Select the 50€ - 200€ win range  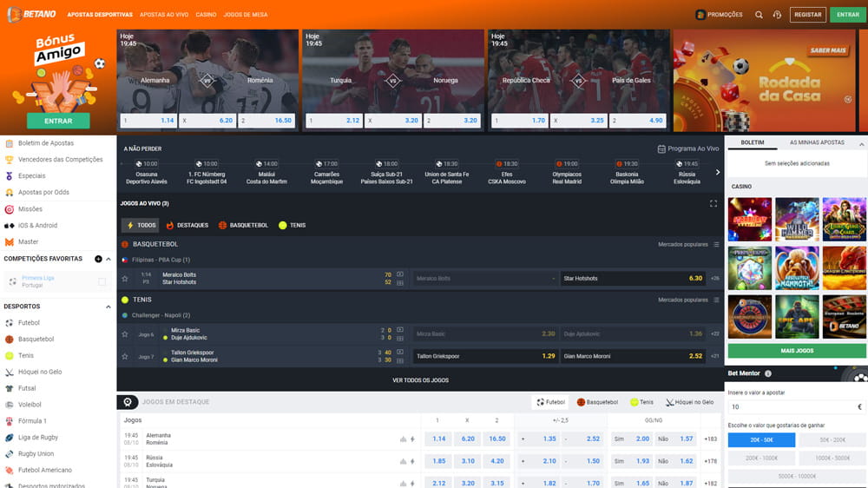point(832,440)
